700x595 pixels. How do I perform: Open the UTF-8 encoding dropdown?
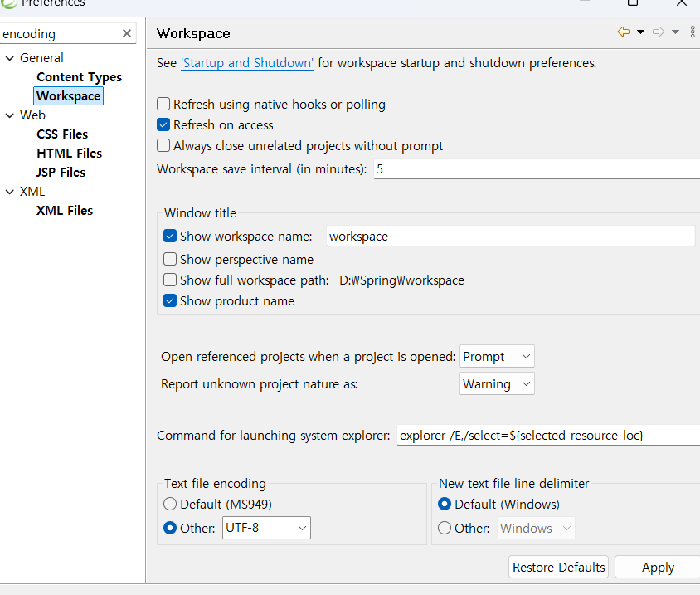click(266, 528)
